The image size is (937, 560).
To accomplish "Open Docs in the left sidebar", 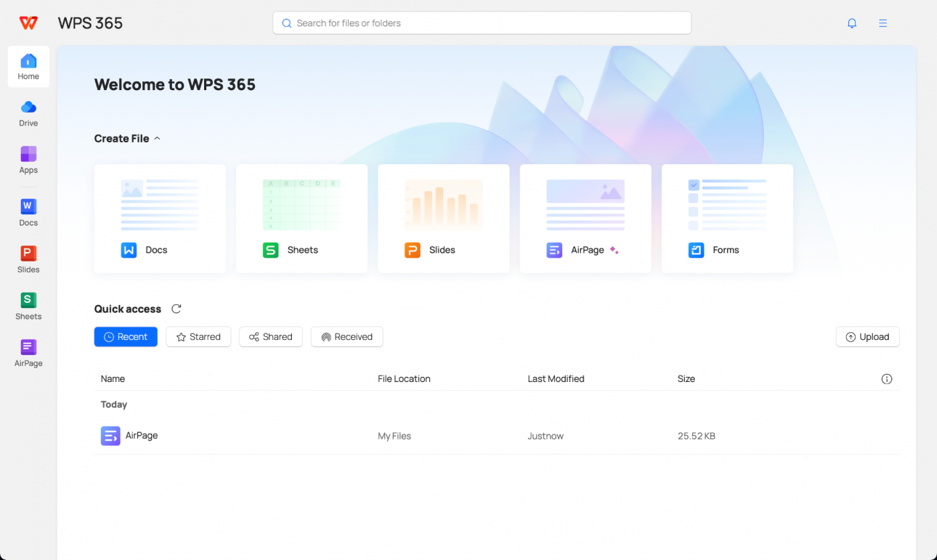I will pyautogui.click(x=28, y=213).
